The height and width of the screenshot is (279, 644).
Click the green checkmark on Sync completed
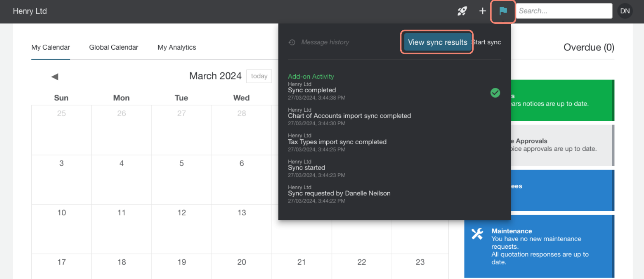click(x=495, y=93)
